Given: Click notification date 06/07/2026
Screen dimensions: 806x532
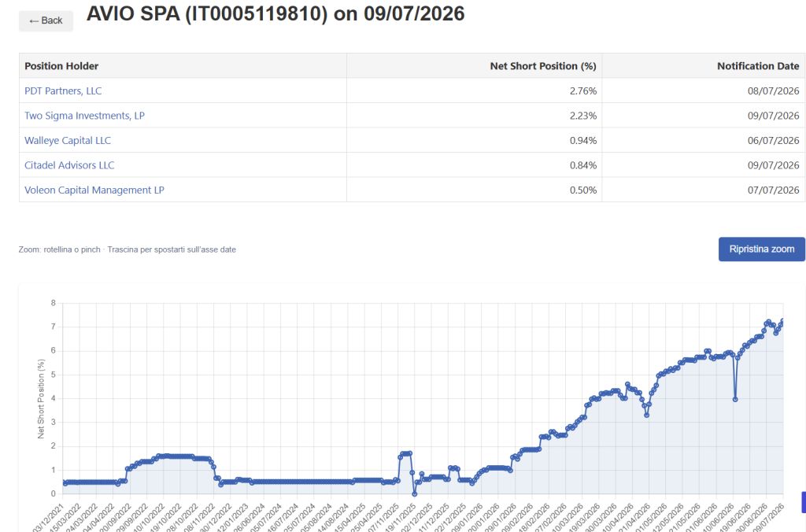Looking at the screenshot, I should point(773,140).
